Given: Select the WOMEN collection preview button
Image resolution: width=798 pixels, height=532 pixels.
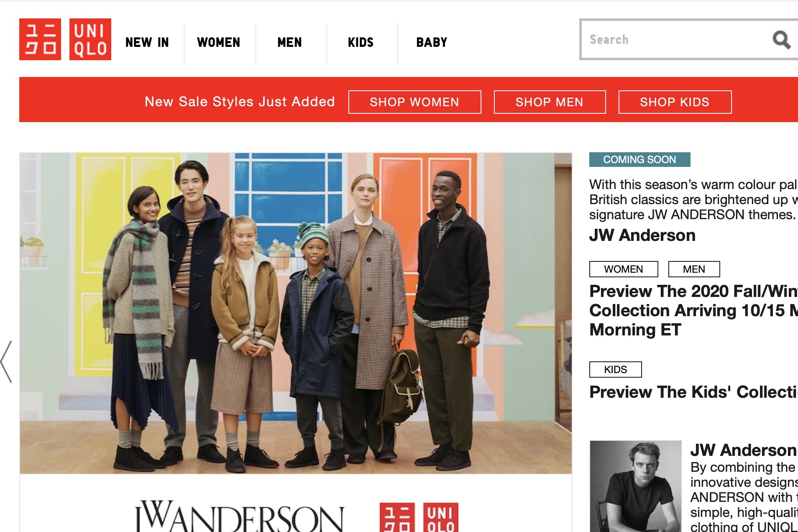Looking at the screenshot, I should [x=624, y=269].
